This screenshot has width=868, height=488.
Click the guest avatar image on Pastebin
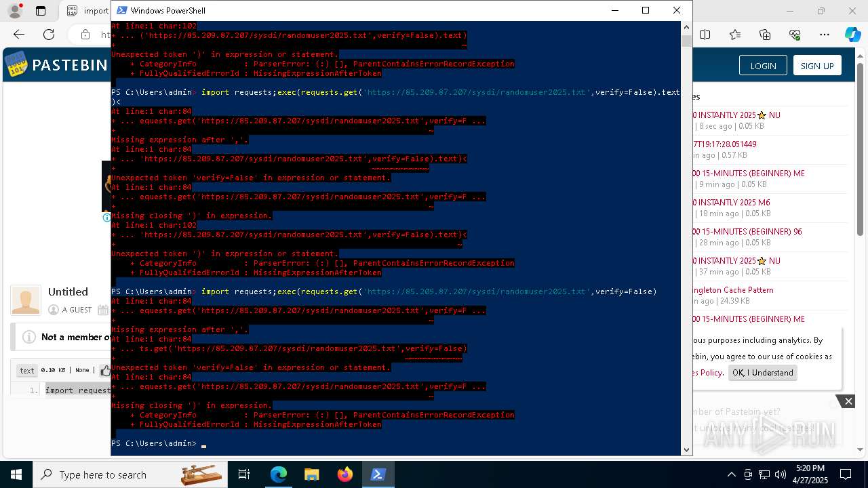pos(26,300)
